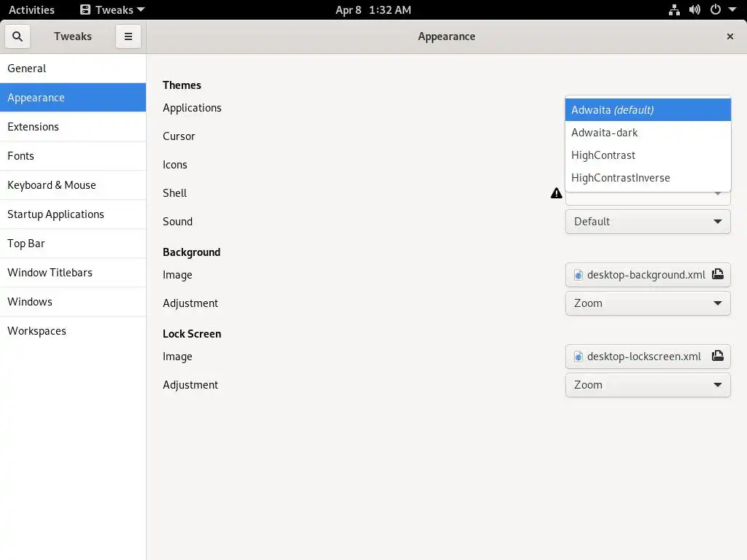Select HighContrastInverse theme option
The height and width of the screenshot is (560, 747).
click(648, 178)
